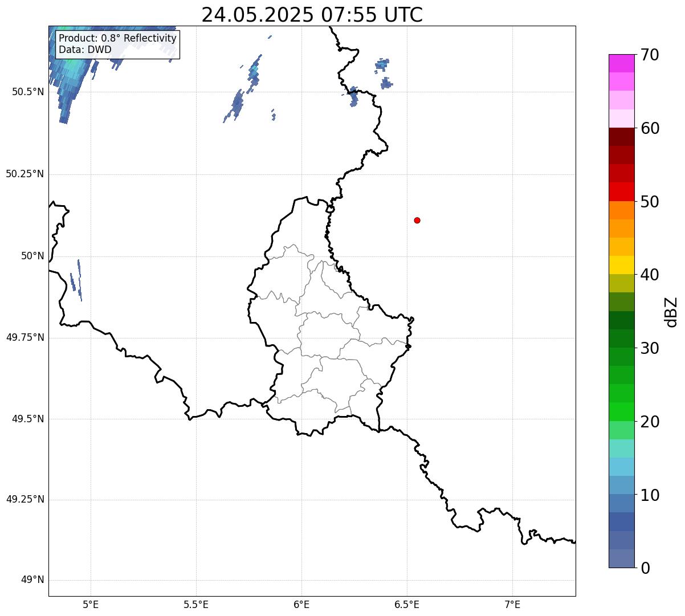Click the 49°N latitude label
This screenshot has width=685, height=616.
[32, 581]
